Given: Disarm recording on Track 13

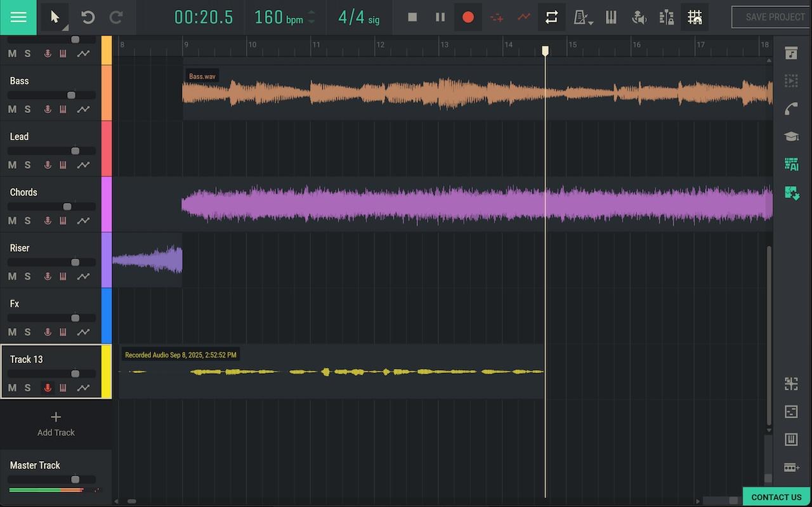Looking at the screenshot, I should tap(48, 388).
